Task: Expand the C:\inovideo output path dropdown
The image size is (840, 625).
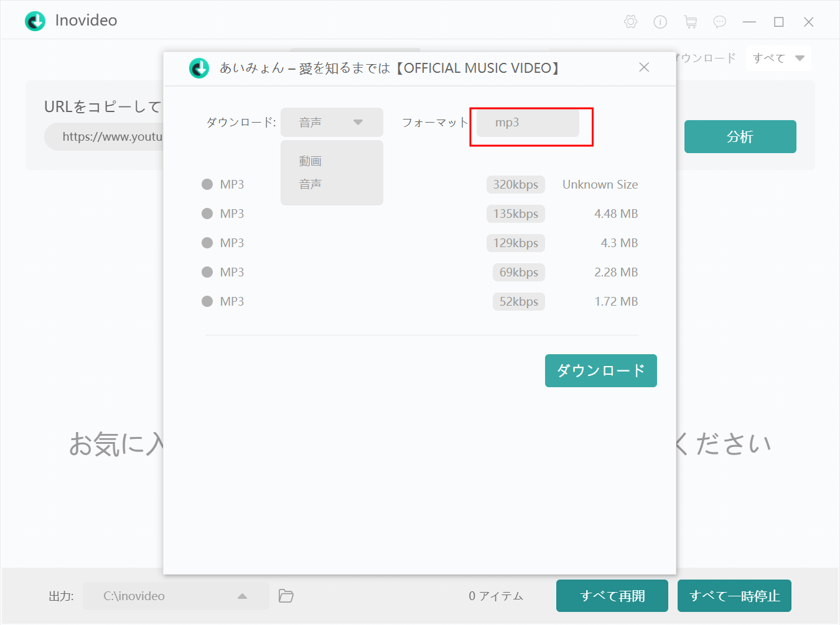Action: pyautogui.click(x=176, y=596)
